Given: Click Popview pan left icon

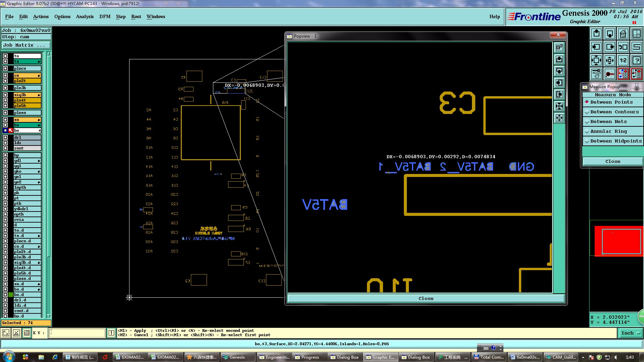Looking at the screenshot, I should click(559, 83).
